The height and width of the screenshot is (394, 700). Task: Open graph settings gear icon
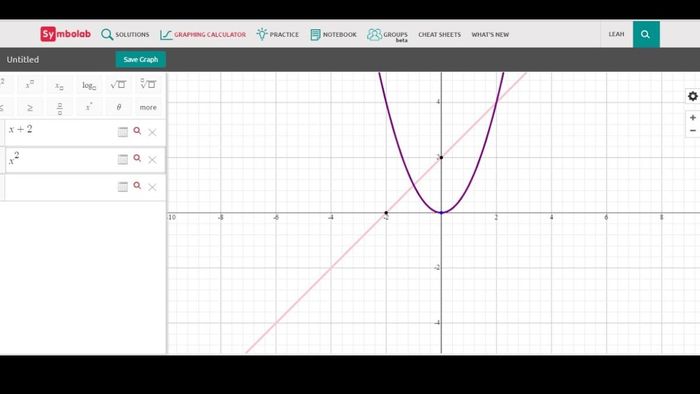point(693,96)
